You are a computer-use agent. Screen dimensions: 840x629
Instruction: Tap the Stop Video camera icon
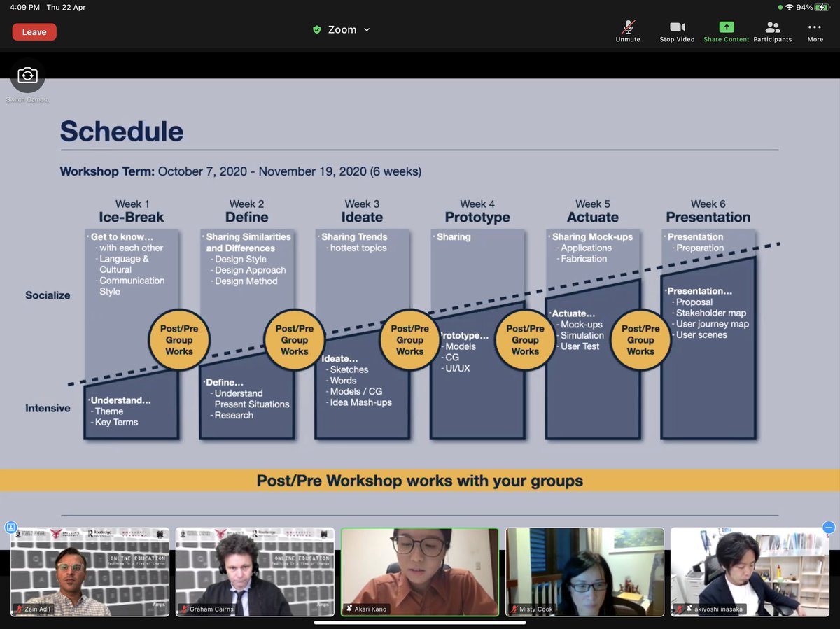coord(676,28)
